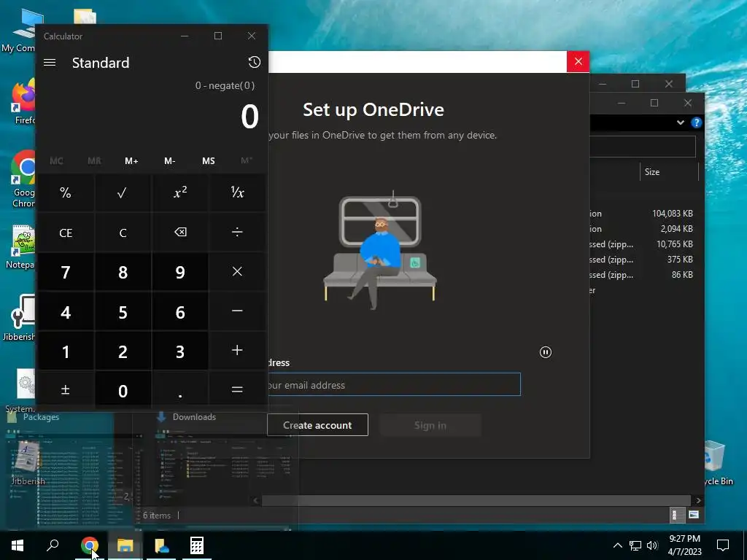Open the network tray icon
The image size is (747, 560).
coord(635,545)
